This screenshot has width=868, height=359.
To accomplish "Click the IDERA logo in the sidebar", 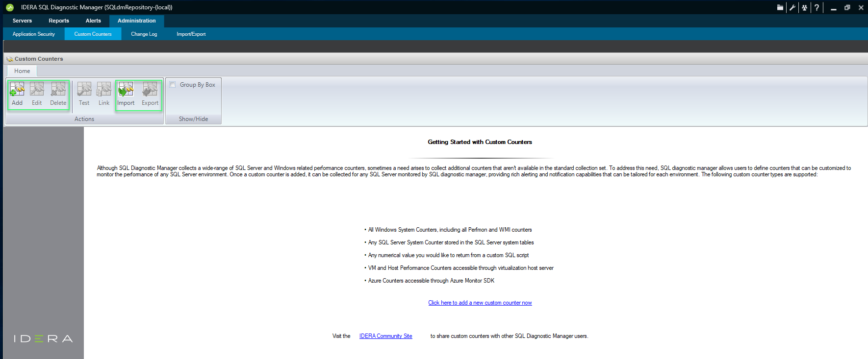I will click(x=43, y=339).
